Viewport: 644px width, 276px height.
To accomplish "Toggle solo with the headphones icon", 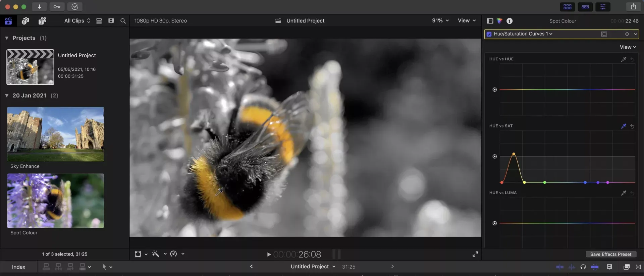I will (x=583, y=267).
